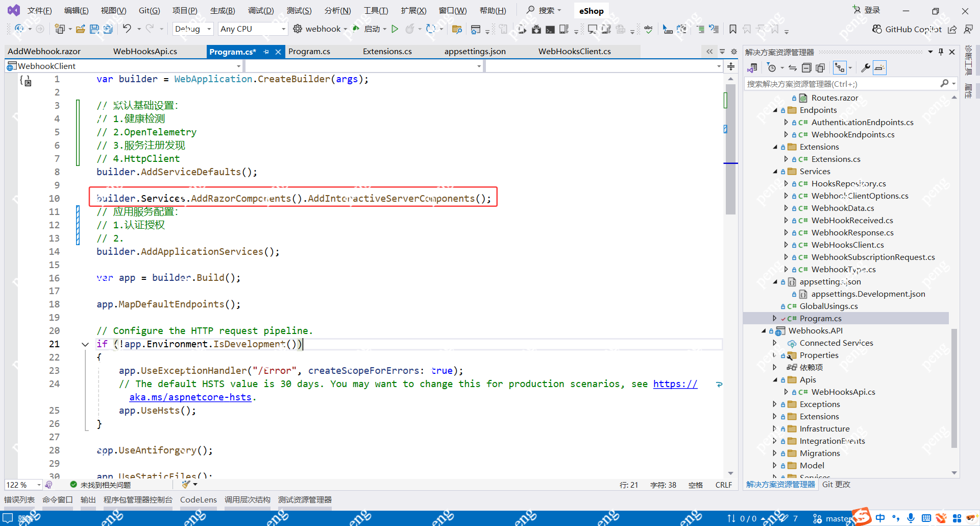Click the Solution Explorer search field
This screenshot has height=526, width=980.
(x=850, y=84)
